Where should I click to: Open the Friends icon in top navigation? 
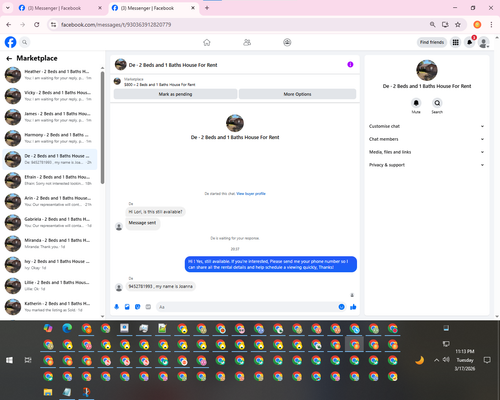(247, 42)
